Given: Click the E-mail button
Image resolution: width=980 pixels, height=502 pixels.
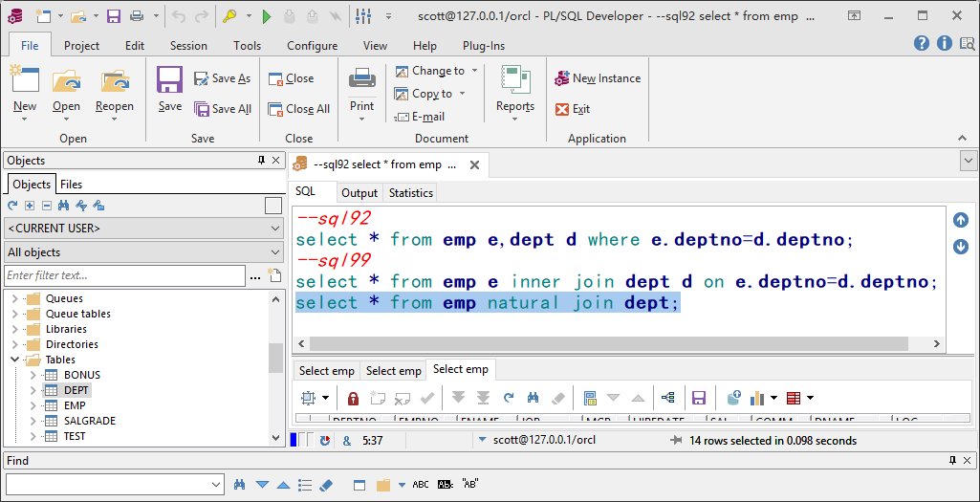Looking at the screenshot, I should click(420, 117).
